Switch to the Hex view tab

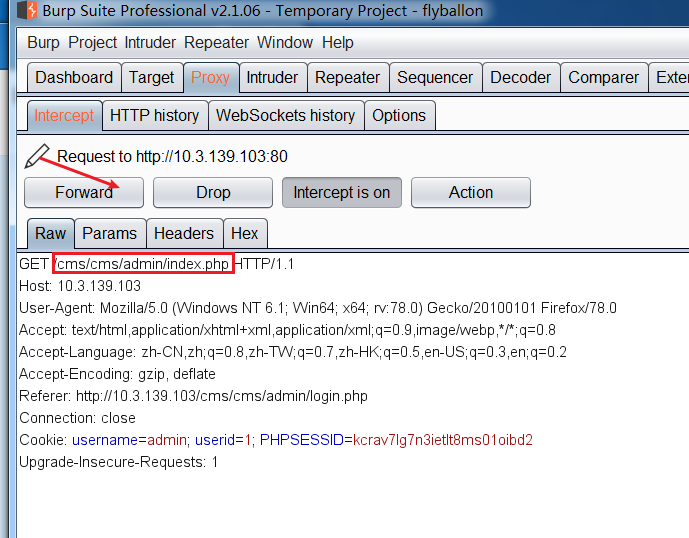point(245,233)
